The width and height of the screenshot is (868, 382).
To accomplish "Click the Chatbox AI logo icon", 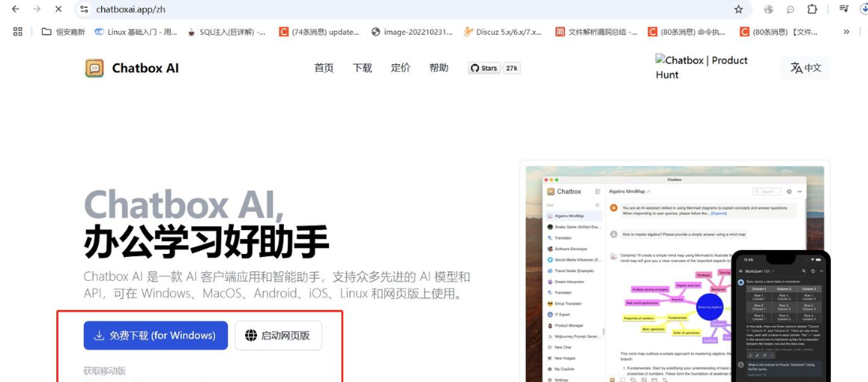I will [x=95, y=68].
